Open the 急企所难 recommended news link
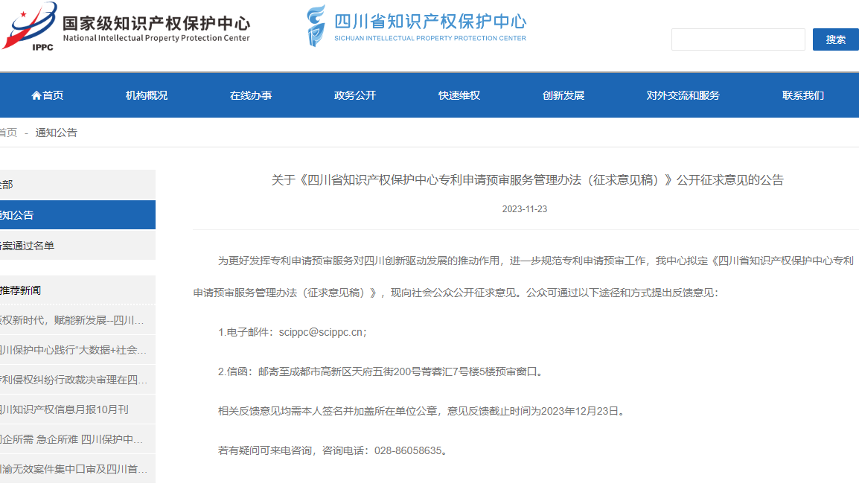 point(74,439)
